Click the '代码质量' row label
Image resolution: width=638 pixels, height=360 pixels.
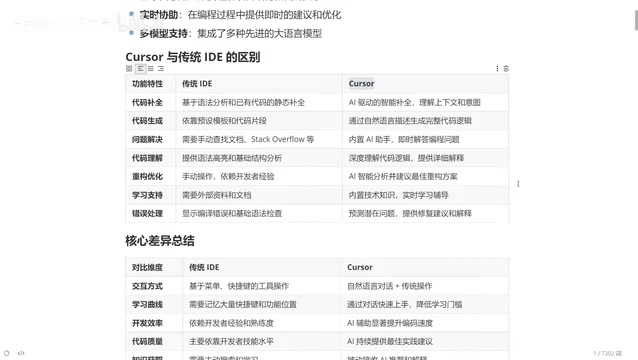tap(147, 342)
